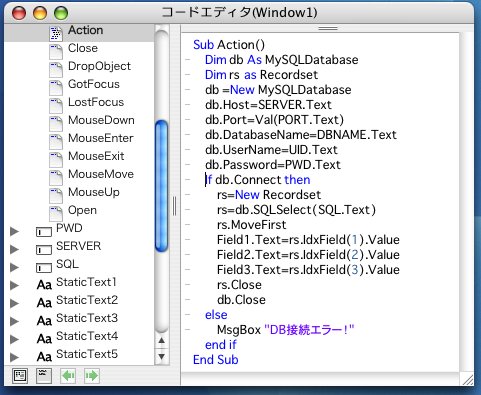Click the code line 'rs.MoveFirst'
This screenshot has height=395, width=481.
click(251, 225)
